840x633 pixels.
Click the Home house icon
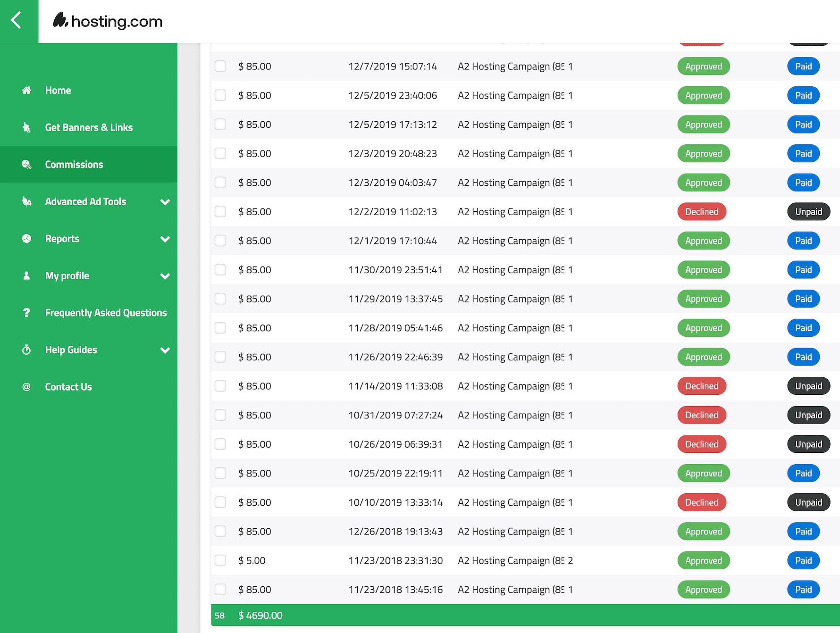pos(26,90)
